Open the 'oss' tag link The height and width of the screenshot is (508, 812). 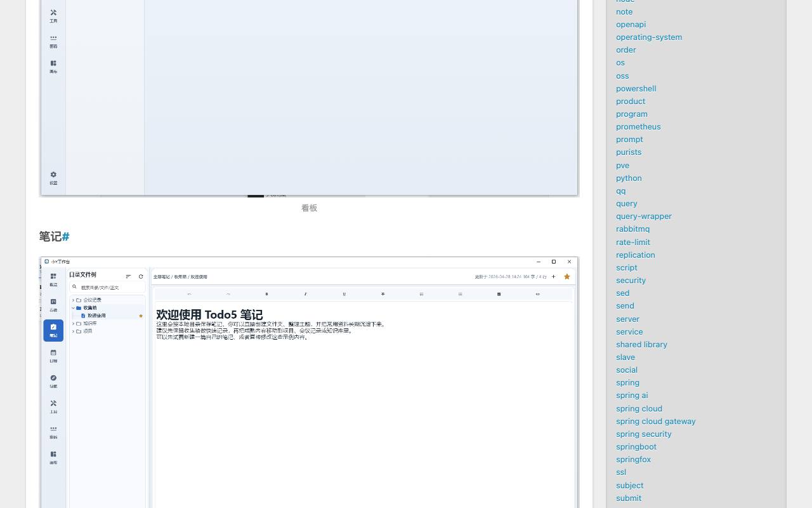tap(622, 76)
